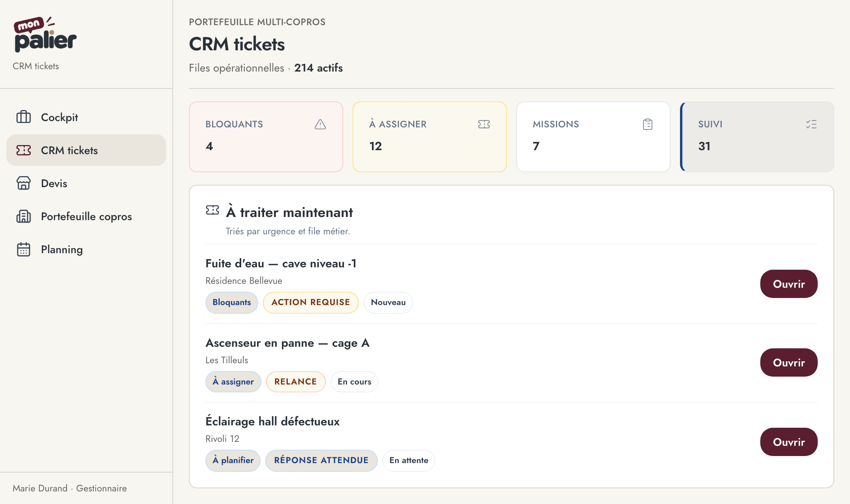
Task: Select the À assigner card
Action: click(x=430, y=137)
